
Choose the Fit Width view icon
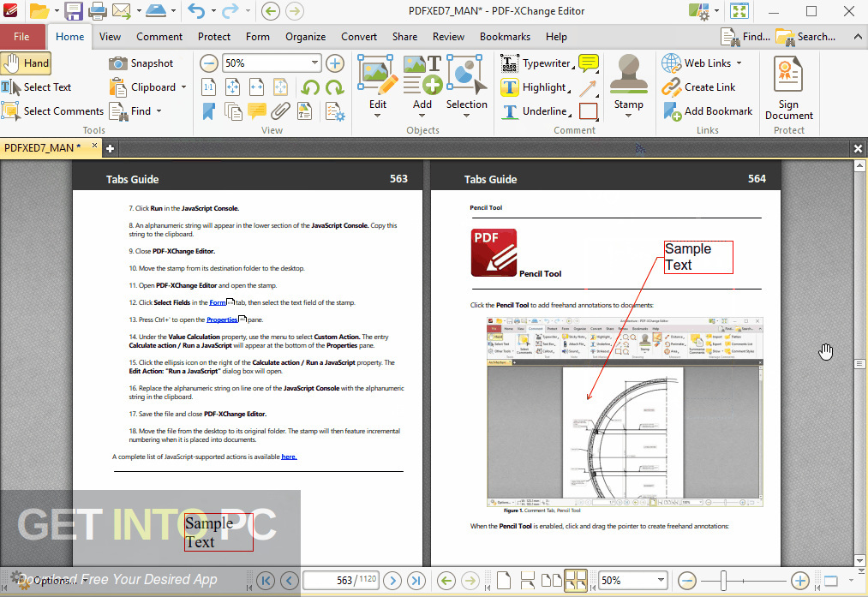click(x=256, y=87)
